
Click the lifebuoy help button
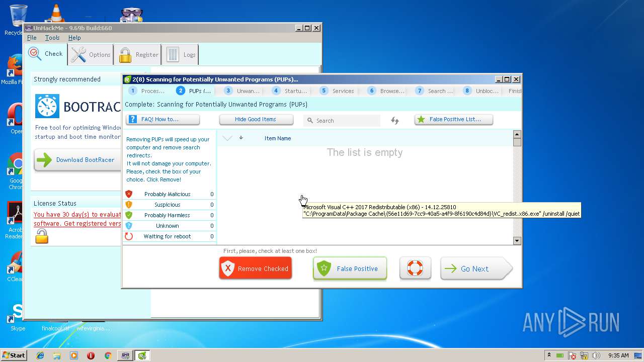pyautogui.click(x=415, y=268)
